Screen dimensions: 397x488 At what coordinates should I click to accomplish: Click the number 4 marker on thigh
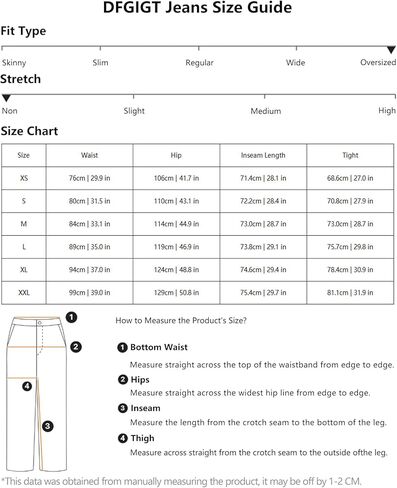[27, 386]
